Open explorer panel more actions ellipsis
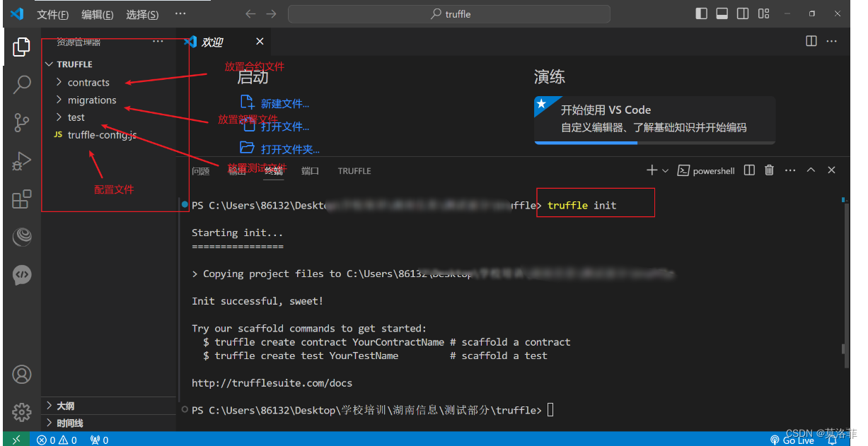The width and height of the screenshot is (868, 446). [158, 42]
